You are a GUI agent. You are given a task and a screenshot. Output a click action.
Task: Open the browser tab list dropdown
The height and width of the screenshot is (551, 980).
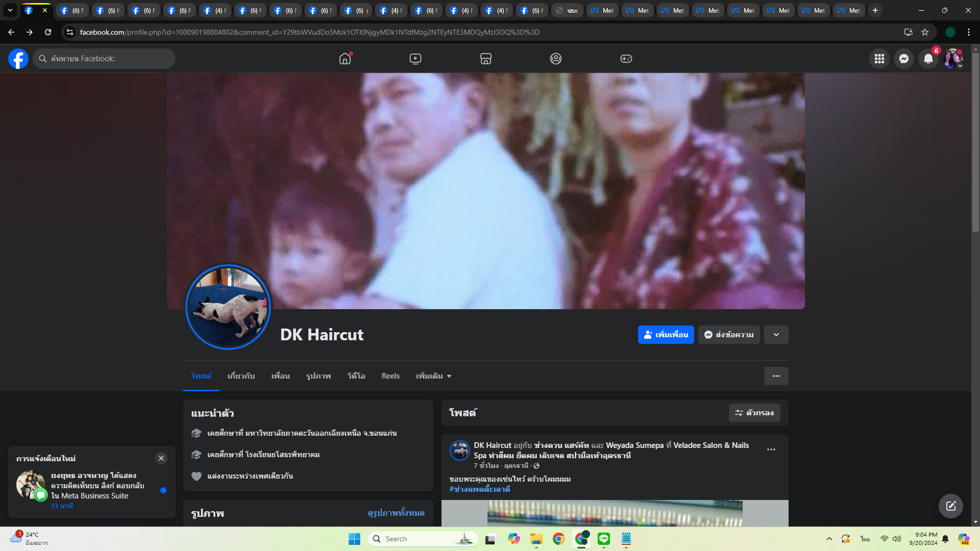(10, 10)
